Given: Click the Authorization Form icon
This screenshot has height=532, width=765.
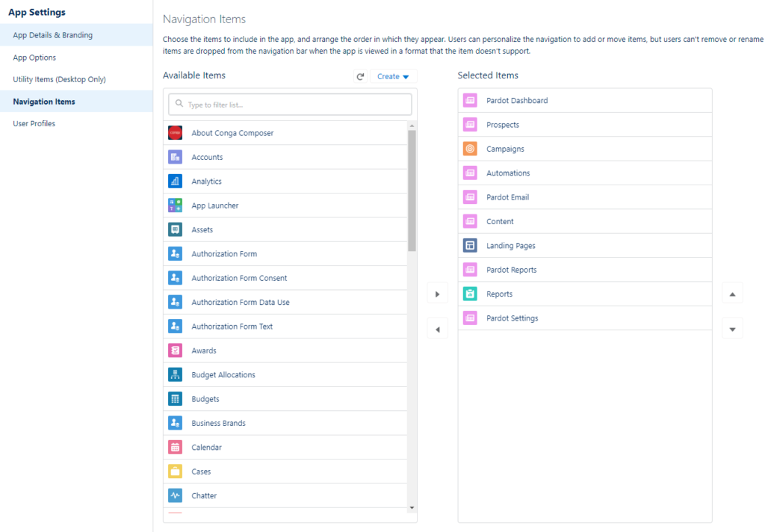Looking at the screenshot, I should point(175,254).
